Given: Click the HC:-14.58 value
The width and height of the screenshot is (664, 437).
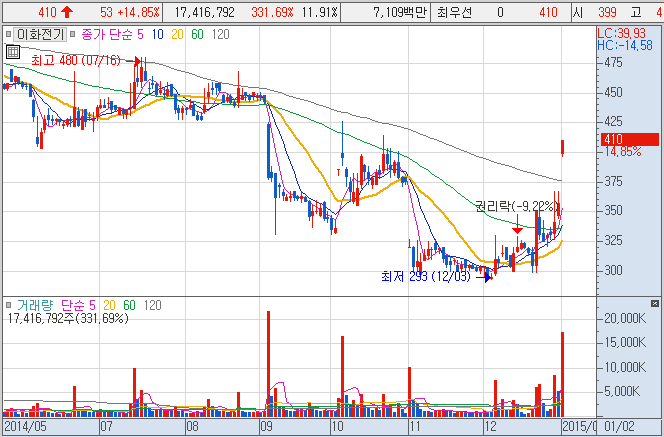Looking at the screenshot, I should (x=625, y=45).
